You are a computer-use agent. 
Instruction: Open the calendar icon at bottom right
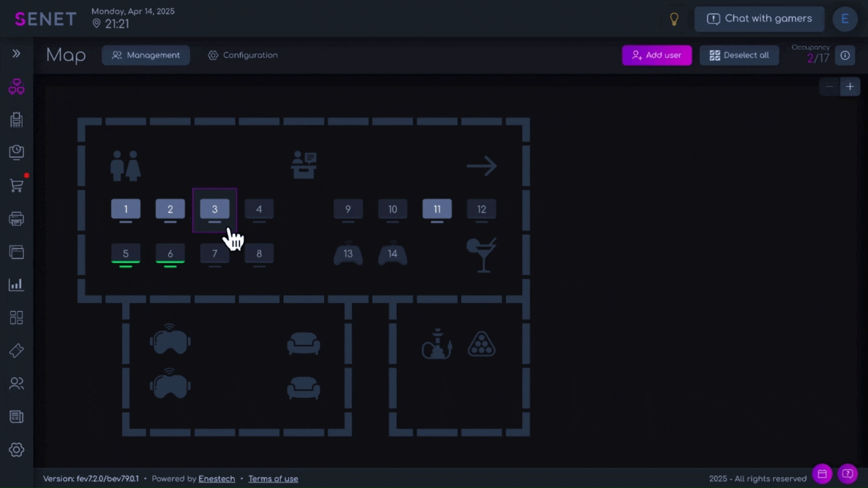point(822,474)
